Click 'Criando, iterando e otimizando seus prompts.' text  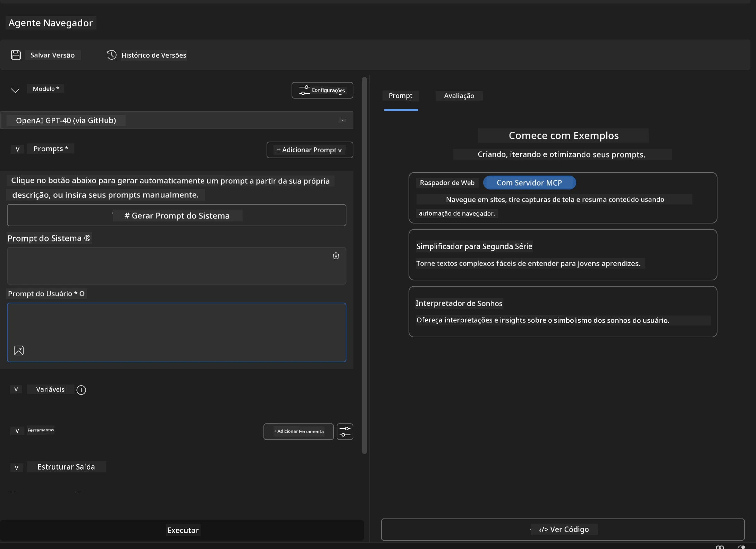[x=561, y=154]
